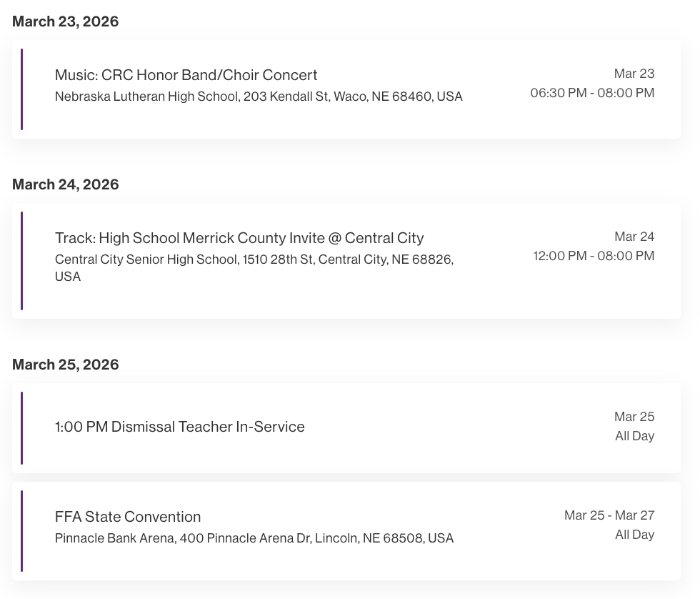Open the Track: Merrick County Invite event
The image size is (700, 599).
[x=239, y=238]
